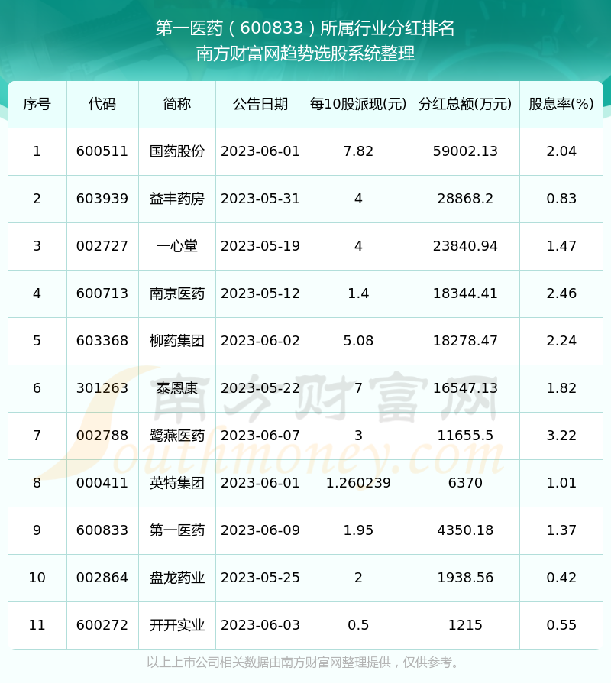Click dividend yield 1.82
The height and width of the screenshot is (700, 611).
point(561,388)
